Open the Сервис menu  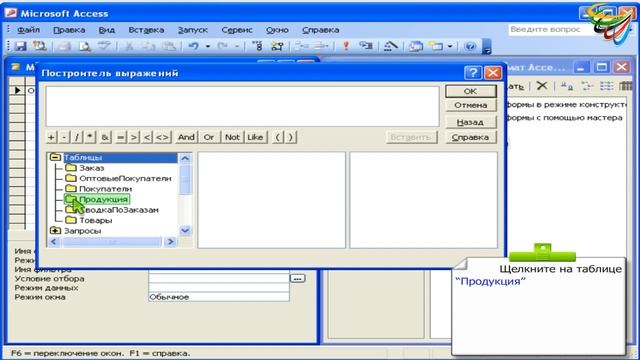(x=237, y=30)
